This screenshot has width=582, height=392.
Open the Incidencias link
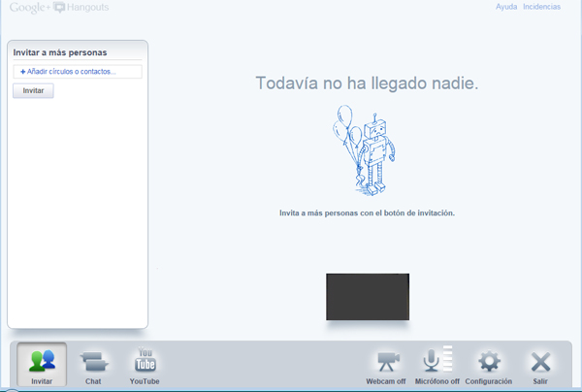[541, 7]
